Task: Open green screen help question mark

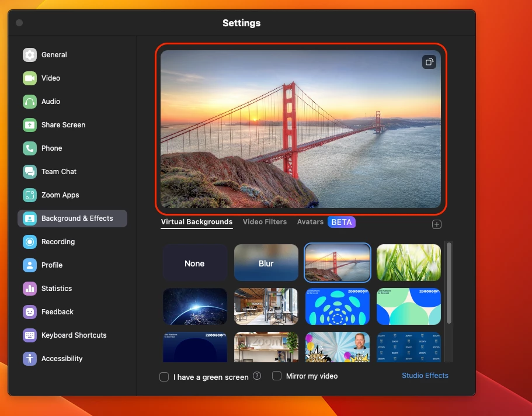Action: [257, 376]
